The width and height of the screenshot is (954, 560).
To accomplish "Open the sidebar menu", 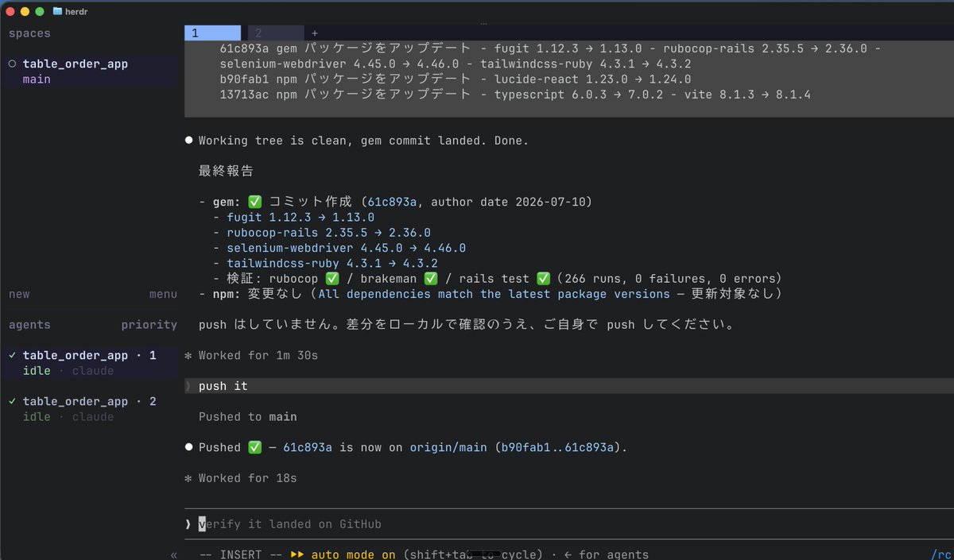I will 163,294.
